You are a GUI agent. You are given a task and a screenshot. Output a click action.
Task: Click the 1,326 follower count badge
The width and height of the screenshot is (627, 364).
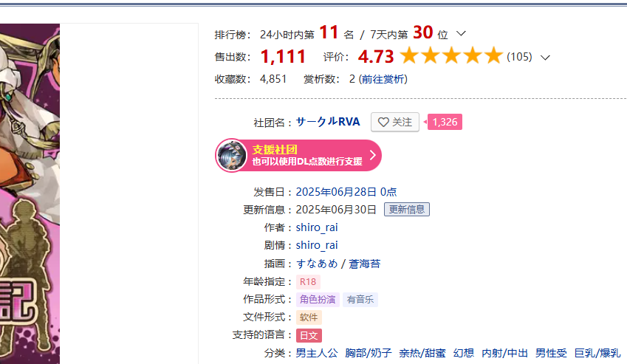[x=445, y=122]
